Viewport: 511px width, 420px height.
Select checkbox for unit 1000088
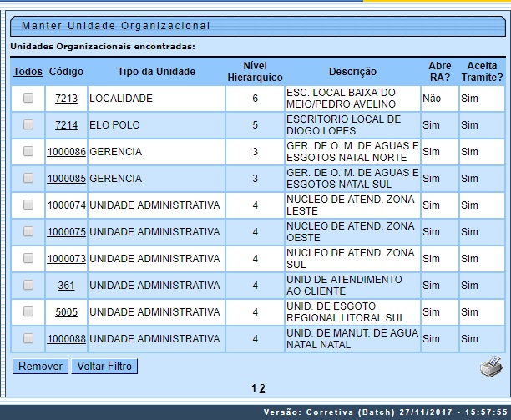tap(28, 338)
